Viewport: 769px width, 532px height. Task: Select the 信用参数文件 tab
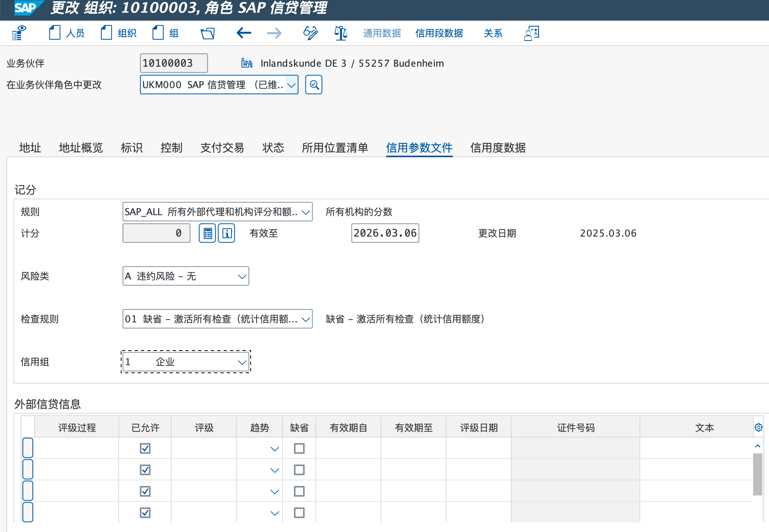click(419, 148)
